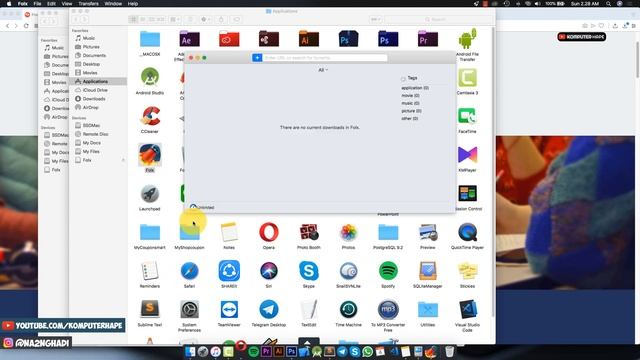The image size is (640, 360).
Task: Select the Camtasia 3 app icon
Action: point(467,78)
